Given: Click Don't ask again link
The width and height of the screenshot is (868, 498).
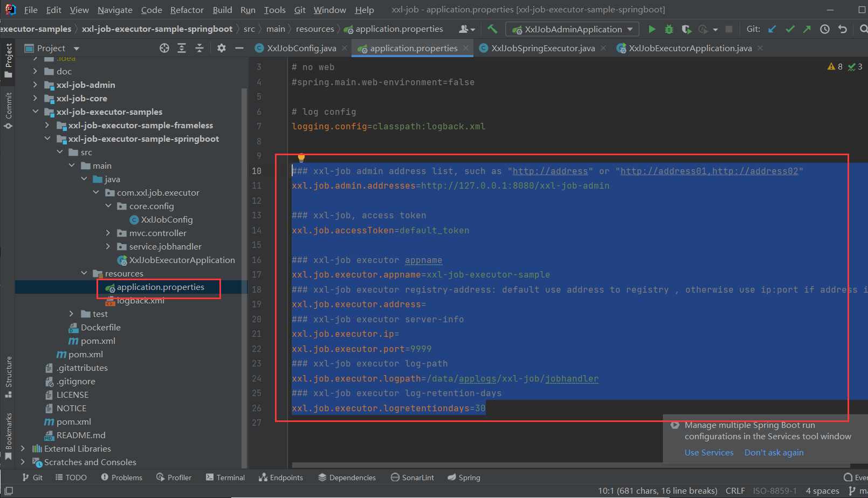Looking at the screenshot, I should coord(774,452).
